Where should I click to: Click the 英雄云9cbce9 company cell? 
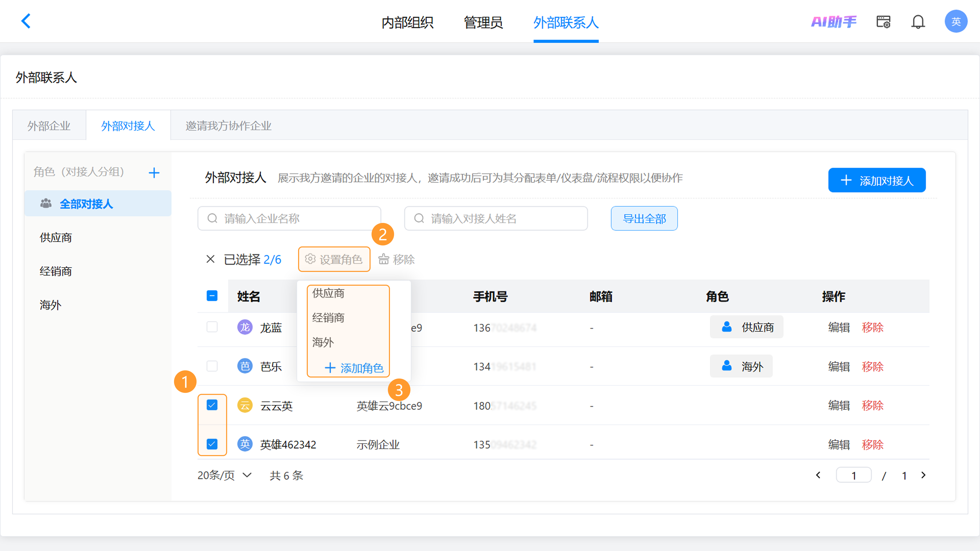389,406
